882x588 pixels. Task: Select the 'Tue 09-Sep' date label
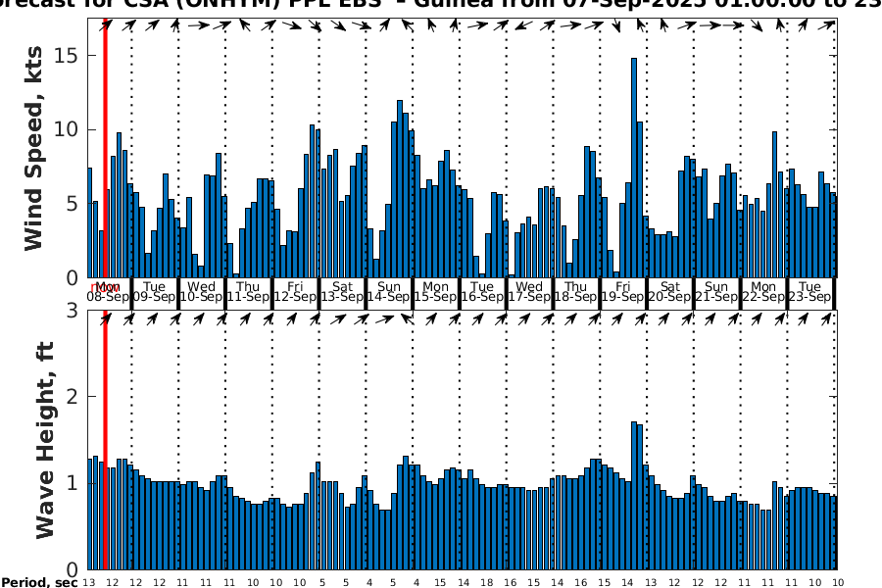pyautogui.click(x=154, y=292)
